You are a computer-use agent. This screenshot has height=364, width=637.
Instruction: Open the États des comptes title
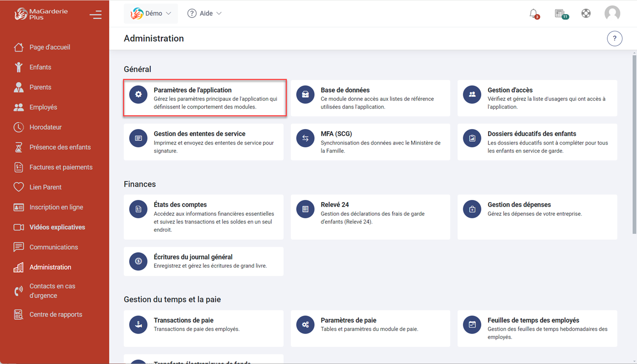180,204
